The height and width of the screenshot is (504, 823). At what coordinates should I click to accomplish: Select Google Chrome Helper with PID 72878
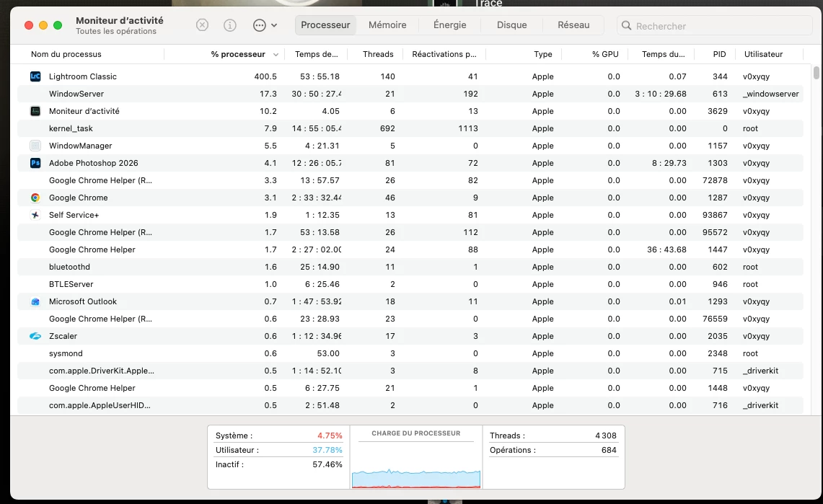tap(410, 180)
